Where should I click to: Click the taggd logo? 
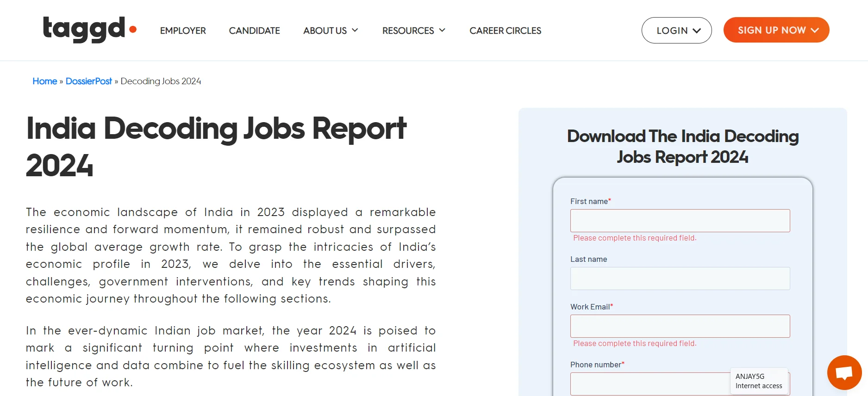click(x=90, y=30)
